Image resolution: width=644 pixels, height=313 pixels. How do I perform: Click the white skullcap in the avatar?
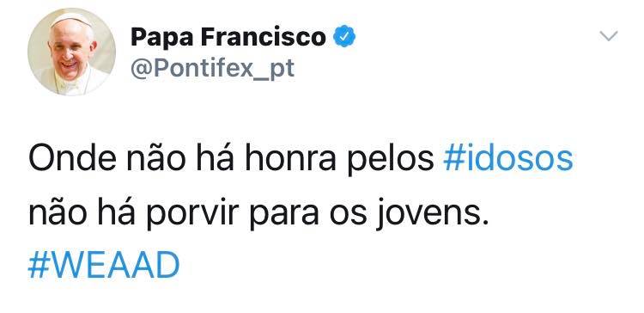click(70, 19)
